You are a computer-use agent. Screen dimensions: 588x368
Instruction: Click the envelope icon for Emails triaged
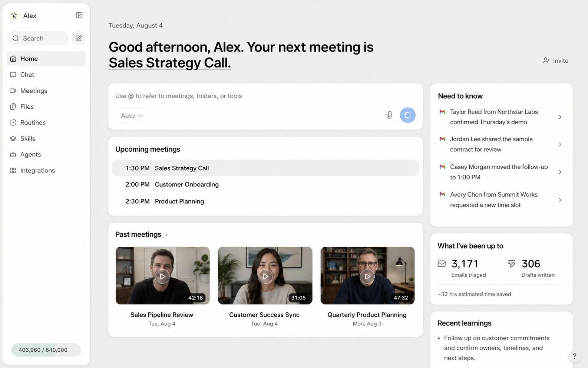pyautogui.click(x=442, y=264)
